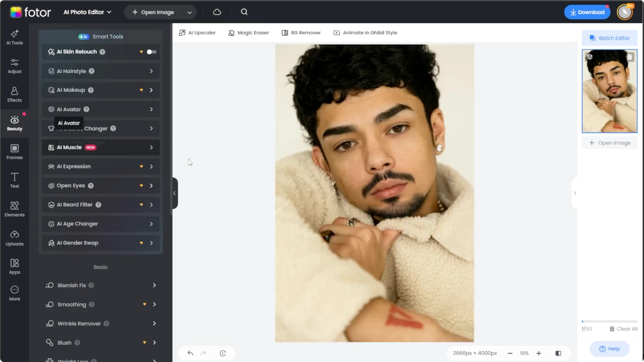Select Animate in Ghibli Style
Screen dimensions: 644x362
[x=365, y=33]
